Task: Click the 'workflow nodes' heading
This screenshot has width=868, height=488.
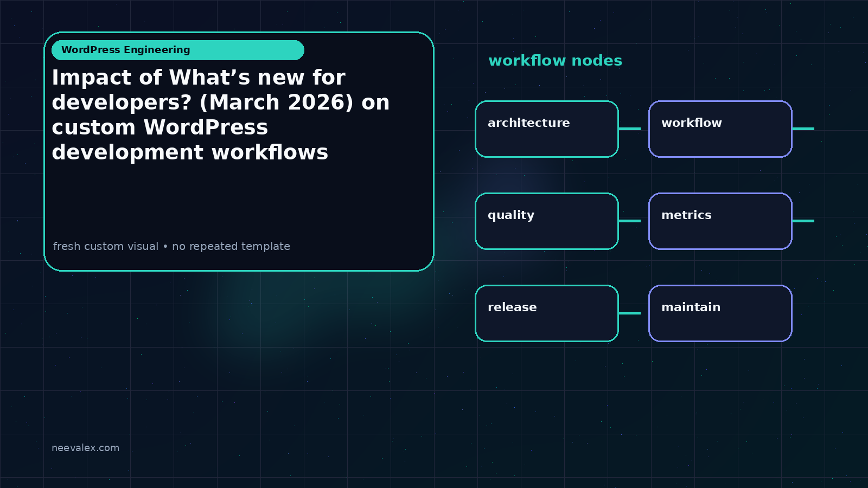Action: (555, 61)
